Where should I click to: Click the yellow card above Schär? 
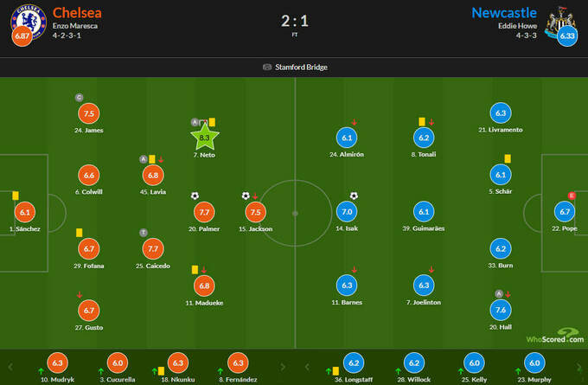(x=508, y=157)
